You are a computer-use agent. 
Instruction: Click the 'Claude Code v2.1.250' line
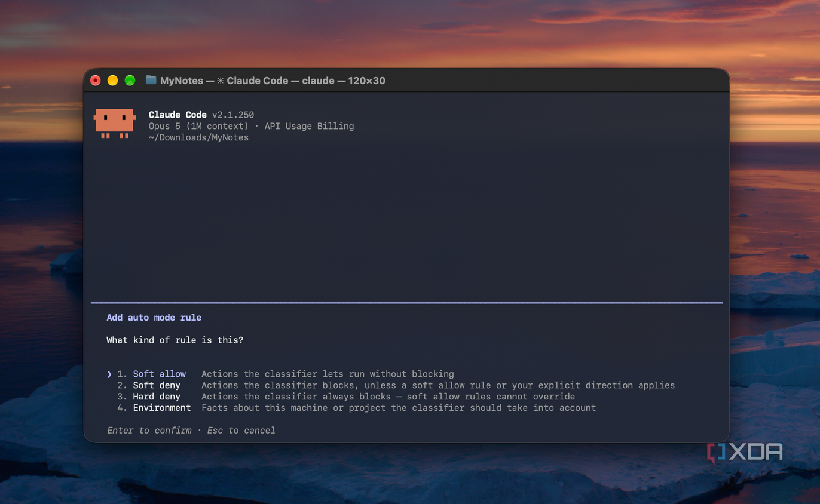pos(201,115)
